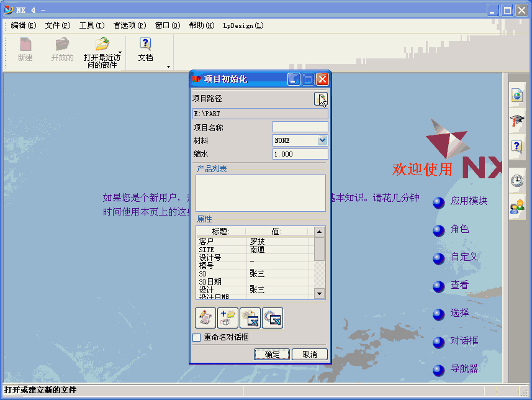Click the add product folder icon in dialog

(228, 318)
